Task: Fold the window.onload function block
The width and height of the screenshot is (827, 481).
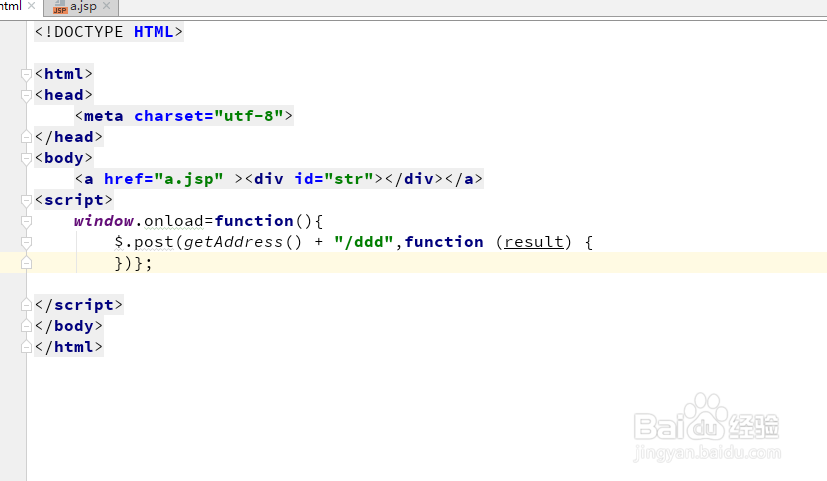Action: click(x=26, y=222)
